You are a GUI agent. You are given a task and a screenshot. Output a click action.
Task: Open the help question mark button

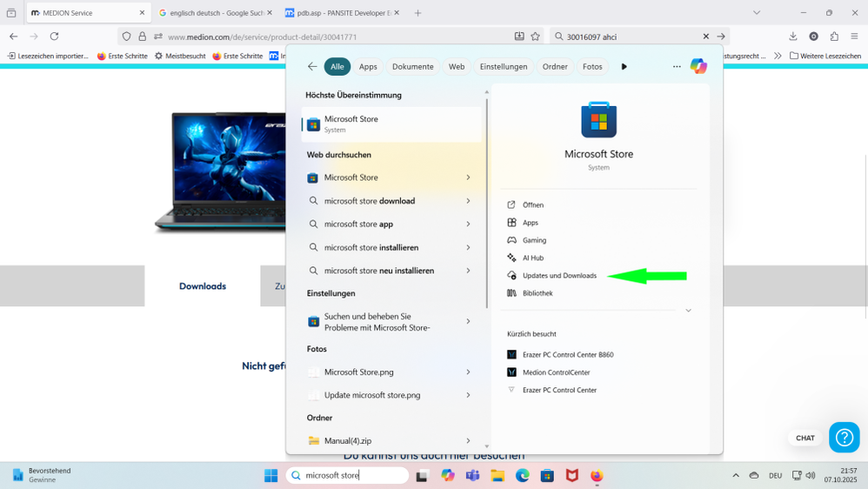(x=845, y=438)
